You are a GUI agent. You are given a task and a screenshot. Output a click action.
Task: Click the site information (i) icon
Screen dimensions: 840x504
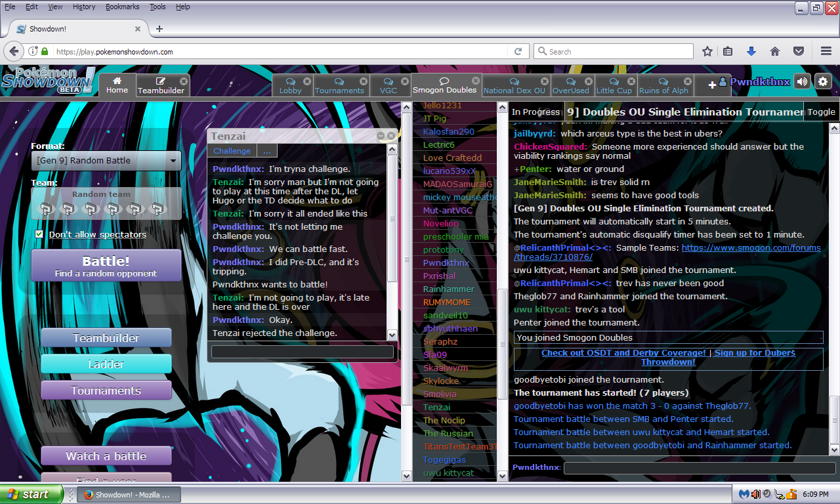(32, 51)
